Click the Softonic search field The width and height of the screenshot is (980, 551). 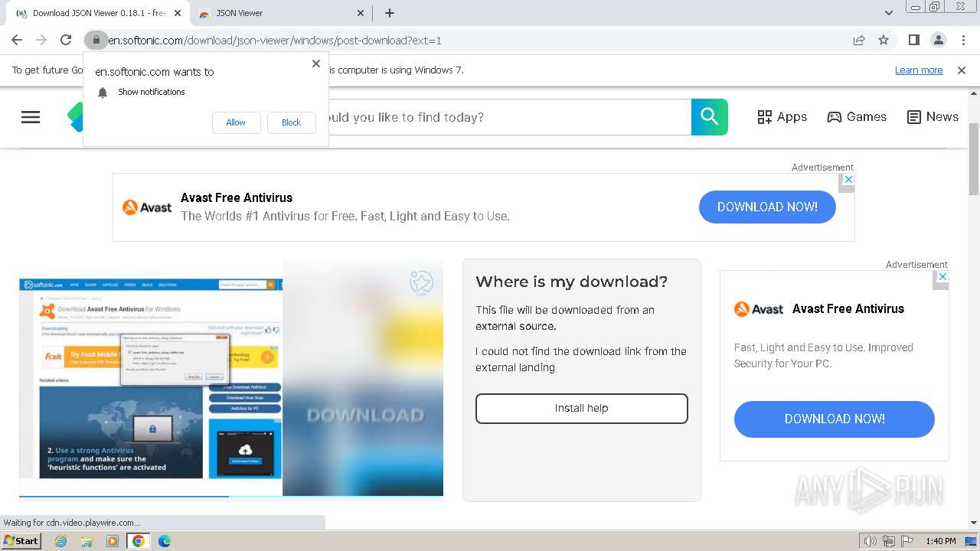point(509,117)
